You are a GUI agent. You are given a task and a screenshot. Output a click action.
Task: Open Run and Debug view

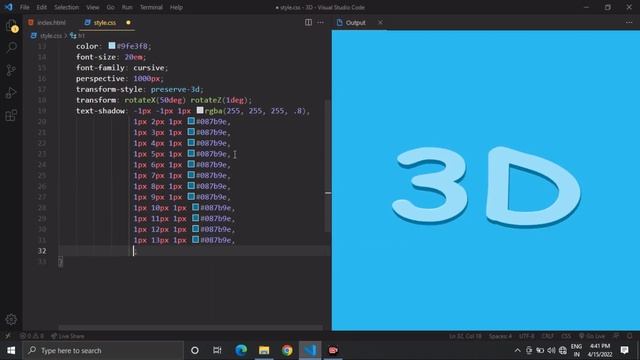[x=11, y=93]
